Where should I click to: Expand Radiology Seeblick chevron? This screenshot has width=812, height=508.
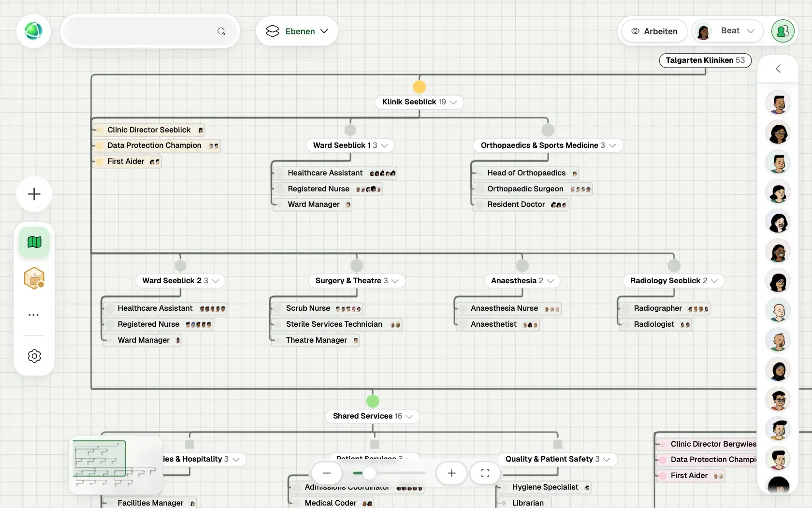coord(715,281)
